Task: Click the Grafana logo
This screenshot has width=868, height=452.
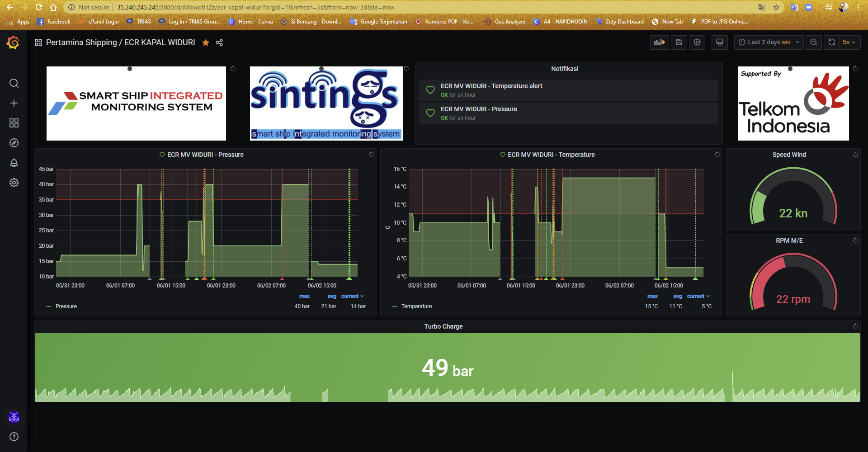Action: point(13,42)
